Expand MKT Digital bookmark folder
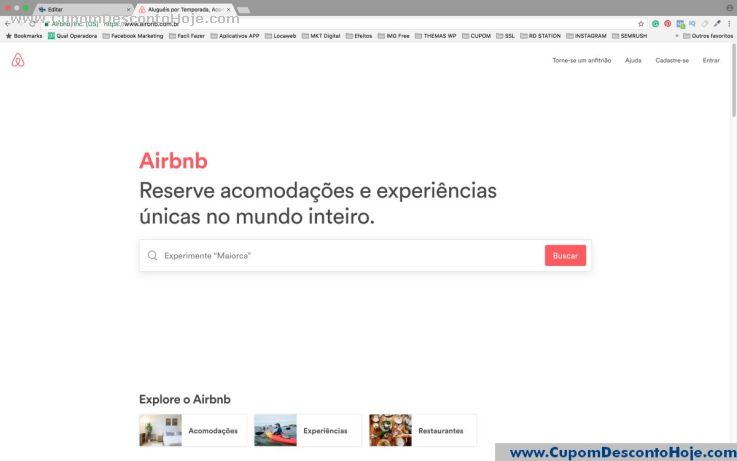Image resolution: width=737 pixels, height=461 pixels. tap(321, 36)
